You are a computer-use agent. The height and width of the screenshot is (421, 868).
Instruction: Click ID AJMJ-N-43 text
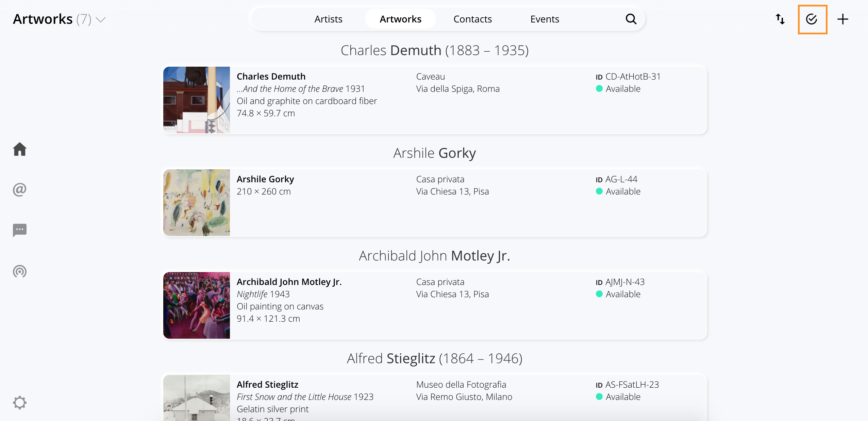click(620, 282)
